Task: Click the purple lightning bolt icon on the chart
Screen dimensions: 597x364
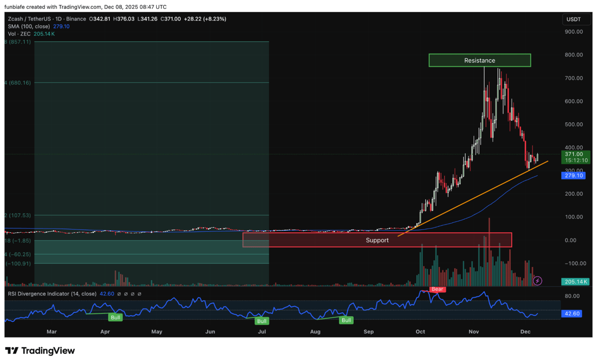Action: (537, 281)
